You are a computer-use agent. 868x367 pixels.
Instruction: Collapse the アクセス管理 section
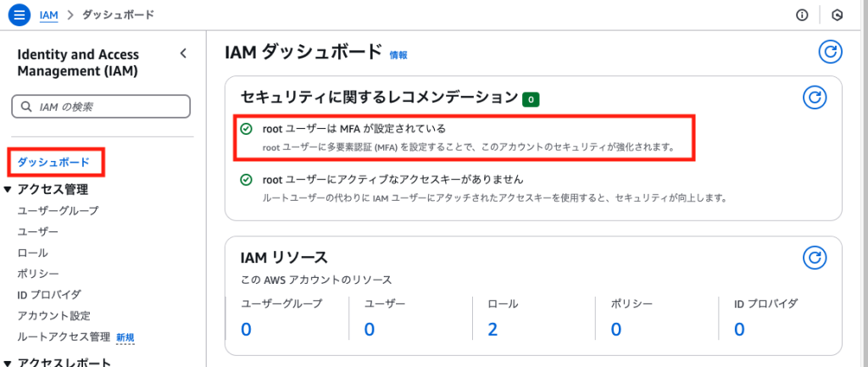[x=7, y=190]
